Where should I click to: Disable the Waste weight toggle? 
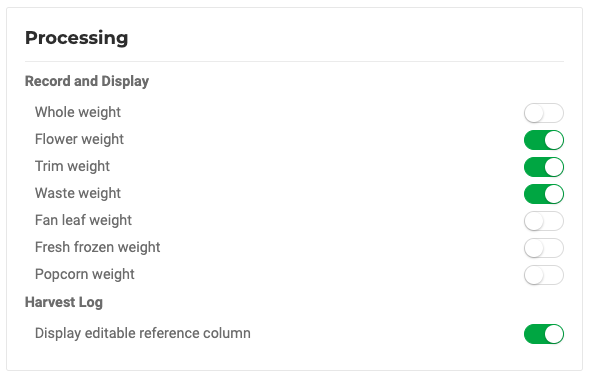pos(544,194)
